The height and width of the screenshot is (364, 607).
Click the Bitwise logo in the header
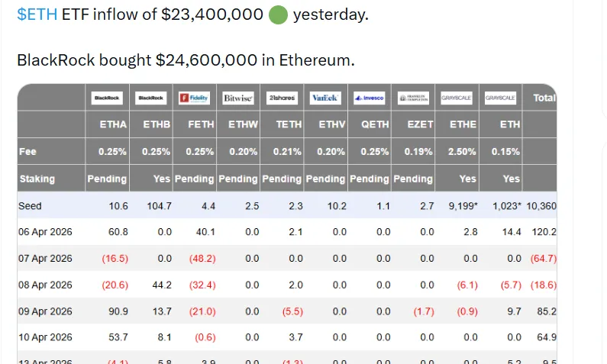pyautogui.click(x=237, y=98)
